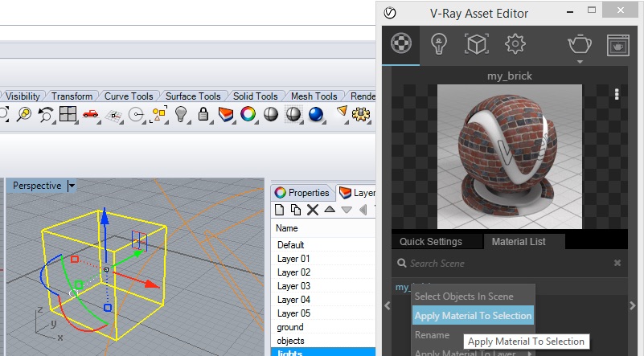The width and height of the screenshot is (644, 356).
Task: Select the objects layer row
Action: [x=323, y=341]
